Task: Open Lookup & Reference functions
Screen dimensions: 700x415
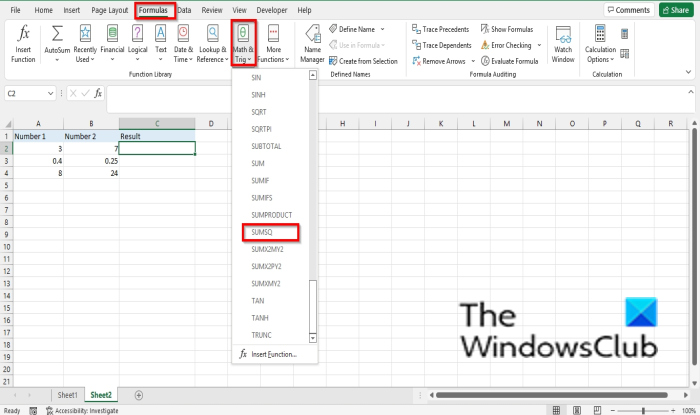Action: [x=212, y=44]
